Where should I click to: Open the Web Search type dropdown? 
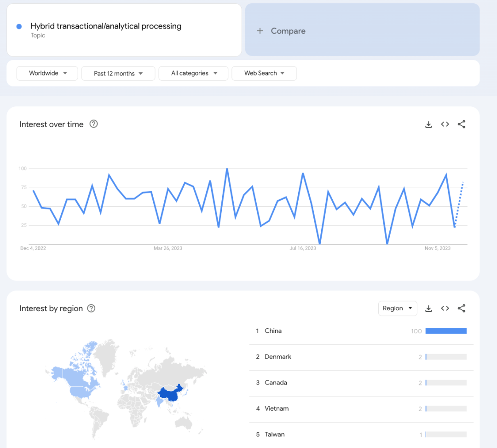(264, 73)
